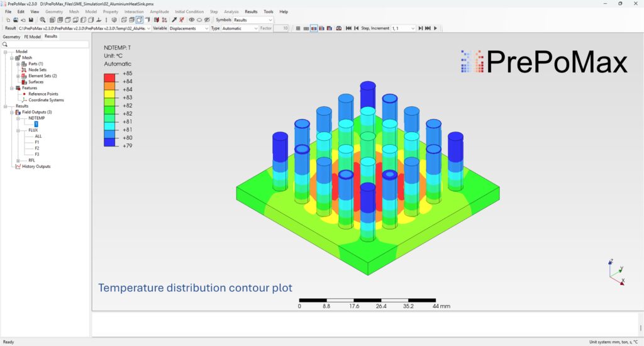Click the query measure arrow icon
Viewport: 644px width, 346px height.
pos(174,20)
